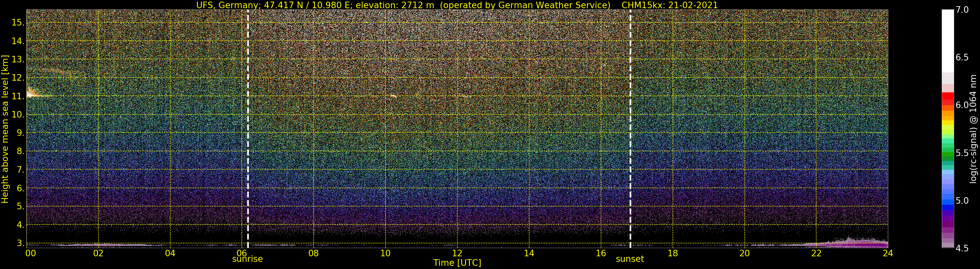Click the 'Time [UTC]' axis label
Viewport: 980px width, 269px height.
[x=457, y=263]
